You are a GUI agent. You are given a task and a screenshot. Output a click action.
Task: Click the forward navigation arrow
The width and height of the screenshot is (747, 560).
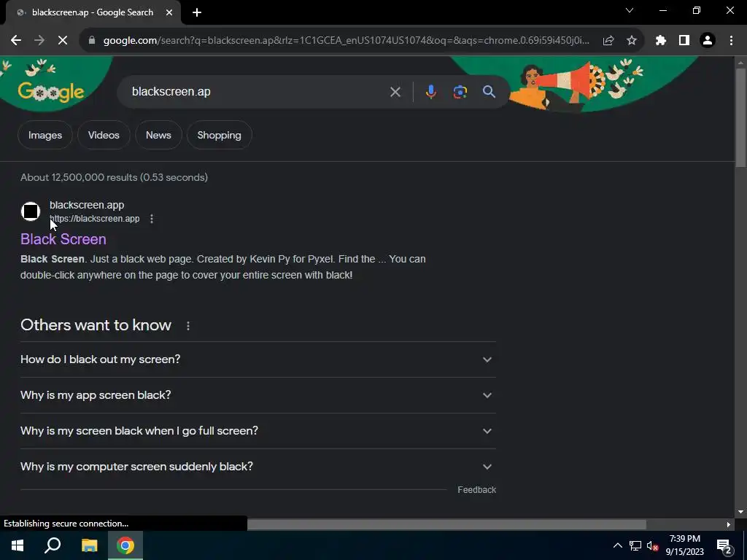[x=39, y=41]
